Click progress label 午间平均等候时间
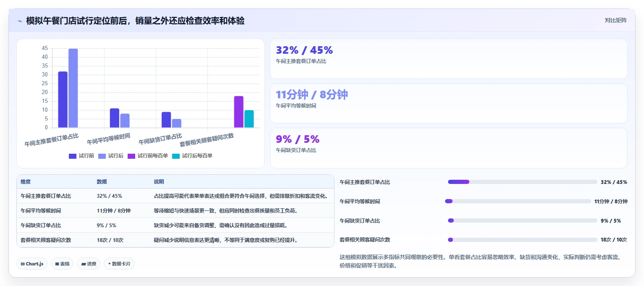The height and width of the screenshot is (286, 644). tap(360, 202)
